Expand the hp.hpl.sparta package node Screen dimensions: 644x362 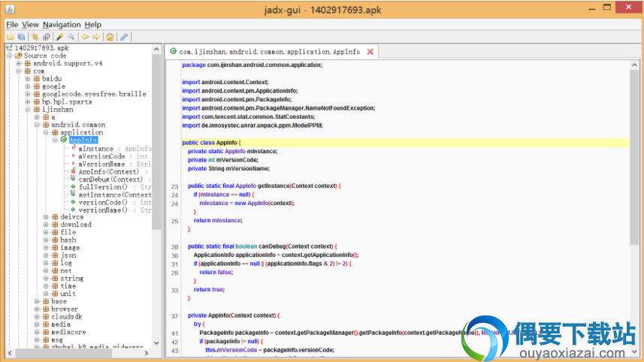[x=28, y=102]
